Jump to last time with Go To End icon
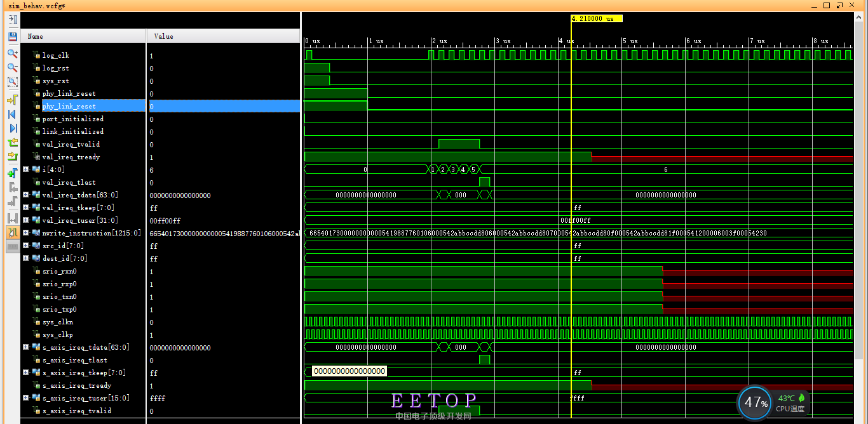Image resolution: width=868 pixels, height=424 pixels. [x=12, y=128]
